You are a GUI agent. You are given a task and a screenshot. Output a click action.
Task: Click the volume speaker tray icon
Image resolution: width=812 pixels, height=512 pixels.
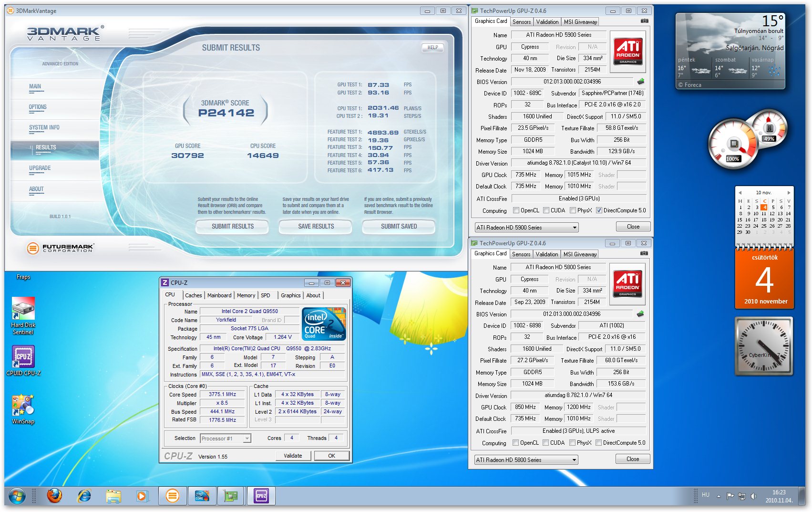pyautogui.click(x=753, y=496)
